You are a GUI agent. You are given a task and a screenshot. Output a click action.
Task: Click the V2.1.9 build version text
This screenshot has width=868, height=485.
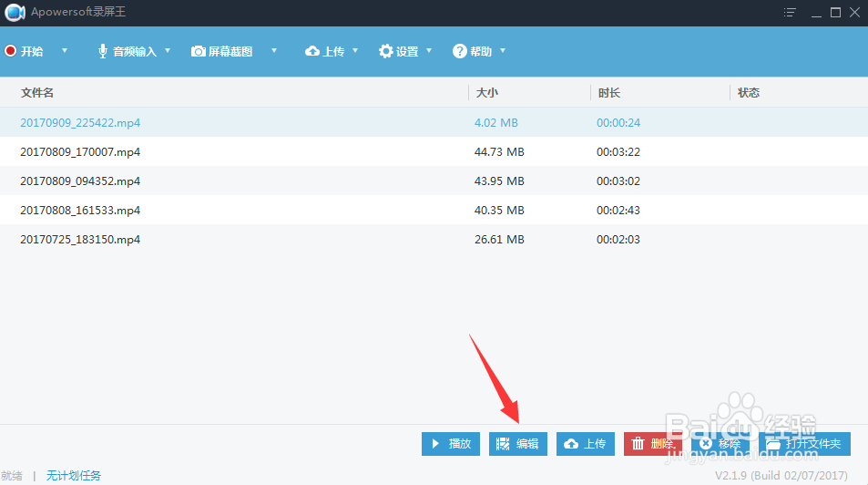coord(781,476)
